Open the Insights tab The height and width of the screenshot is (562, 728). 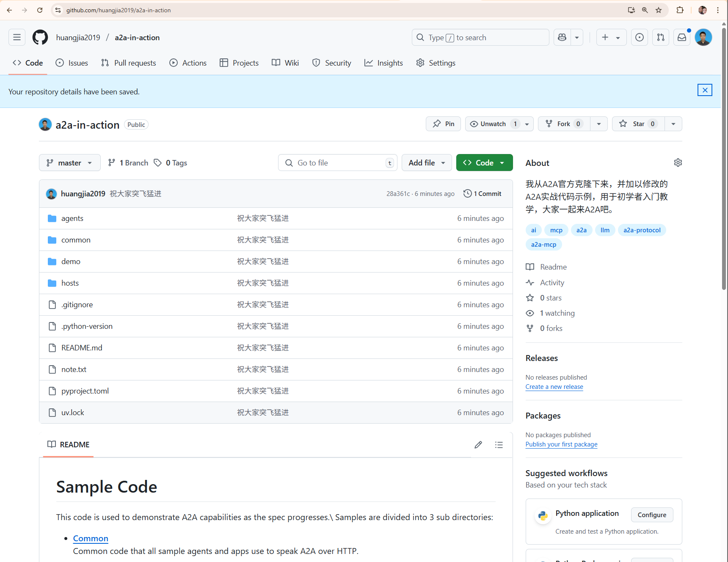383,63
